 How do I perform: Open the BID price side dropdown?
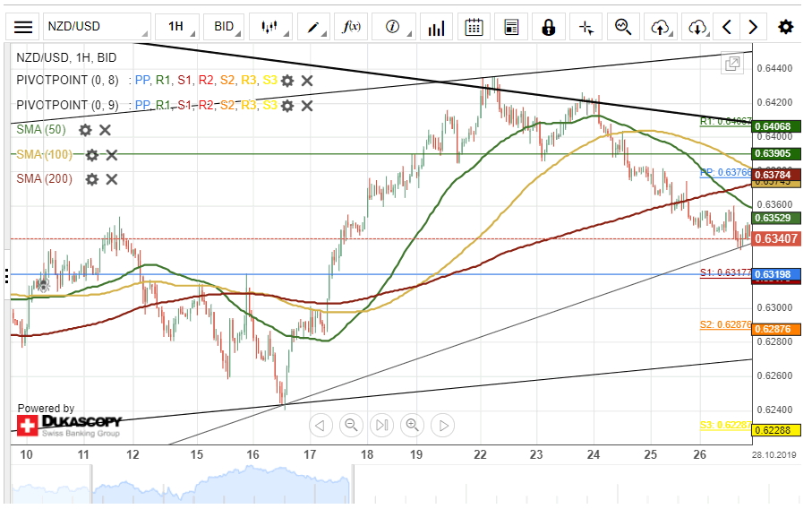[x=224, y=27]
